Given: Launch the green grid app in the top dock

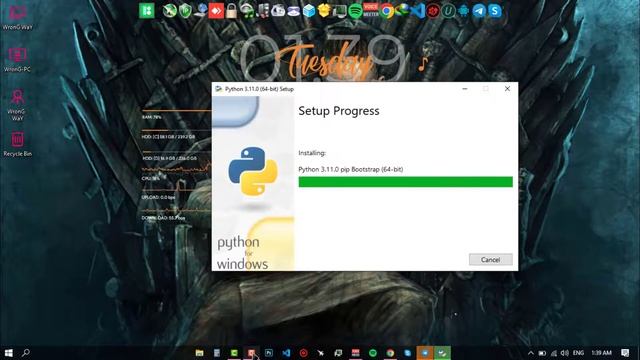Looking at the screenshot, I should pos(147,11).
